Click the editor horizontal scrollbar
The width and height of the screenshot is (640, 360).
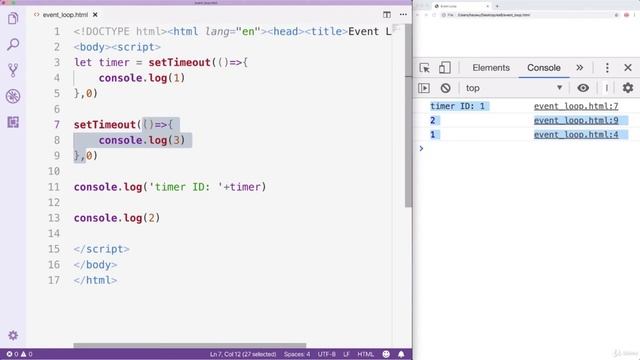coord(190,345)
